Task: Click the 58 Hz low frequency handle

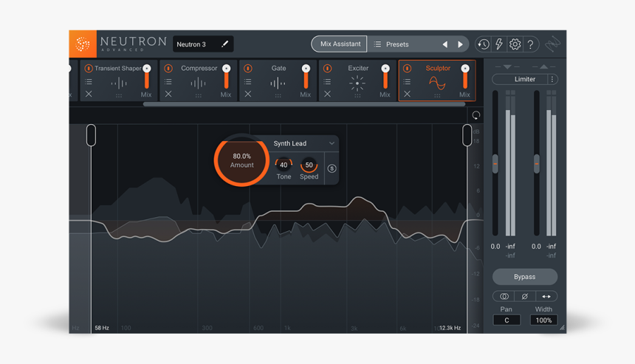Action: click(x=91, y=135)
